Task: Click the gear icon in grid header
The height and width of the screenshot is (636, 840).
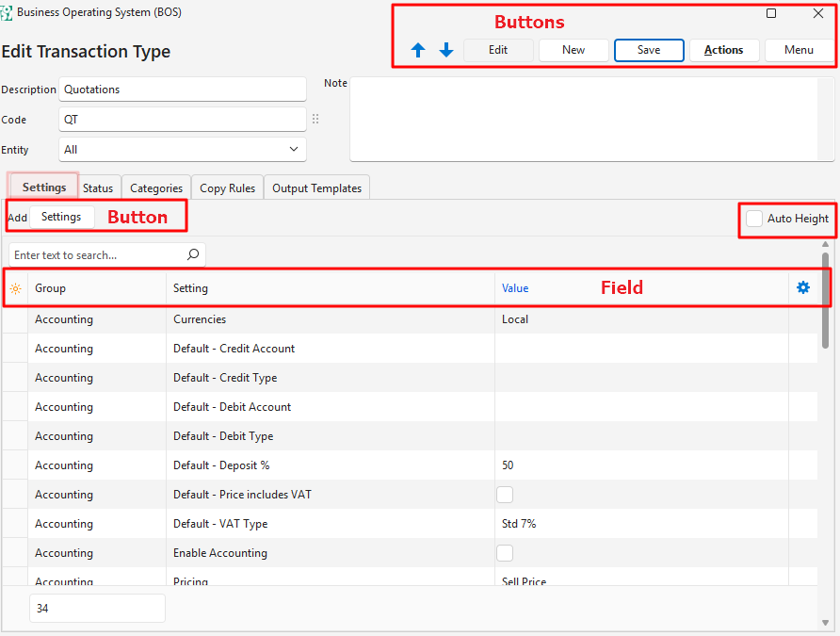Action: click(803, 287)
